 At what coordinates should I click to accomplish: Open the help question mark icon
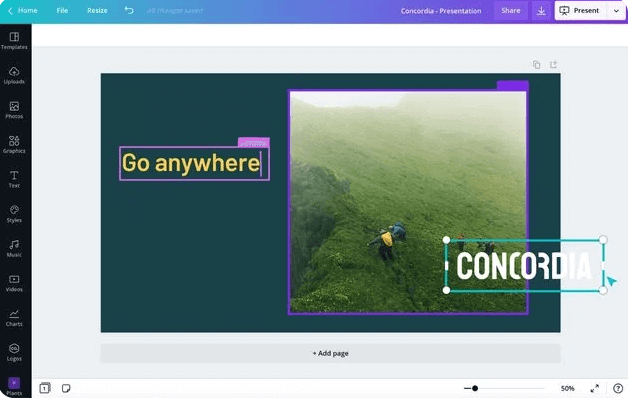tap(618, 388)
